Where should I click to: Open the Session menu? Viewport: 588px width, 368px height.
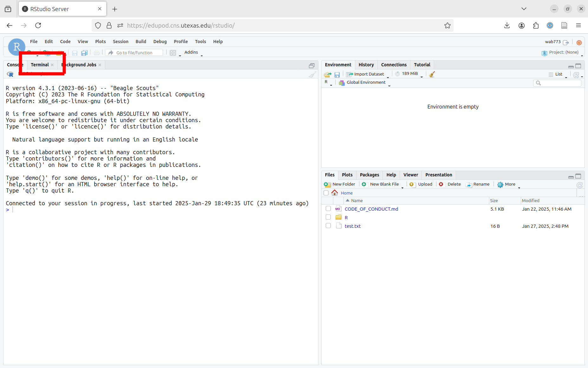click(x=121, y=42)
